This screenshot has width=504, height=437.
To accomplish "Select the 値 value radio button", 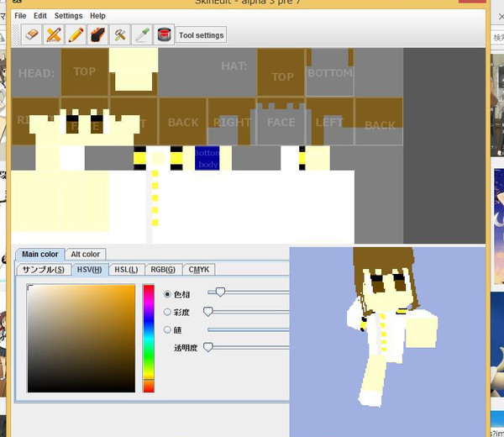I will pyautogui.click(x=167, y=329).
